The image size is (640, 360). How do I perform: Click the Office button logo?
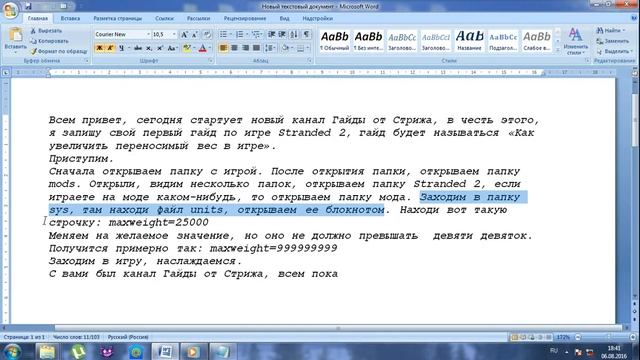[x=11, y=10]
